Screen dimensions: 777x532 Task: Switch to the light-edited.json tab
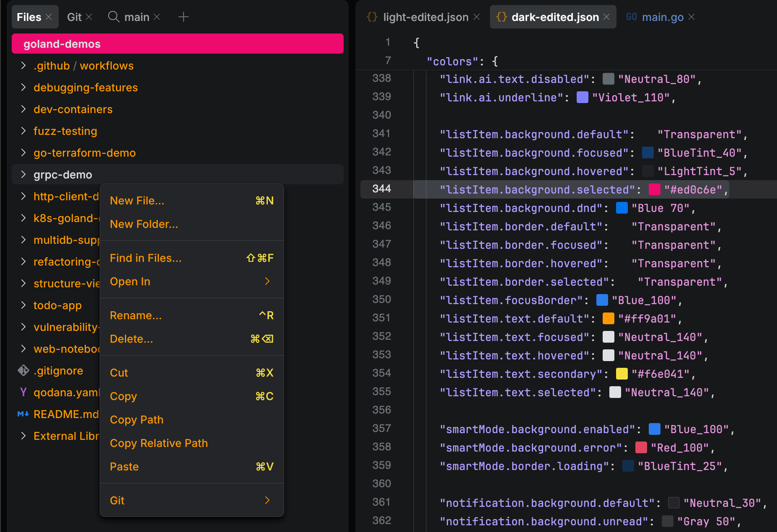(426, 17)
